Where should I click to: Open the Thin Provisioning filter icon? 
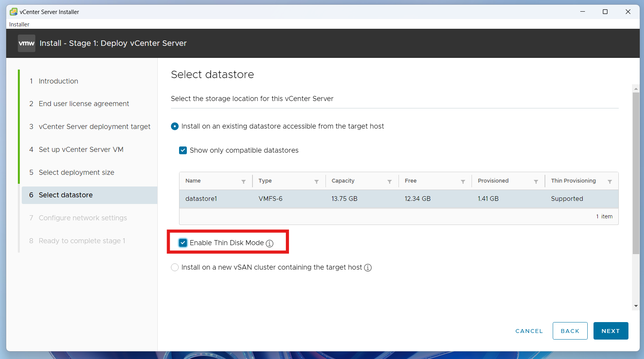point(610,181)
